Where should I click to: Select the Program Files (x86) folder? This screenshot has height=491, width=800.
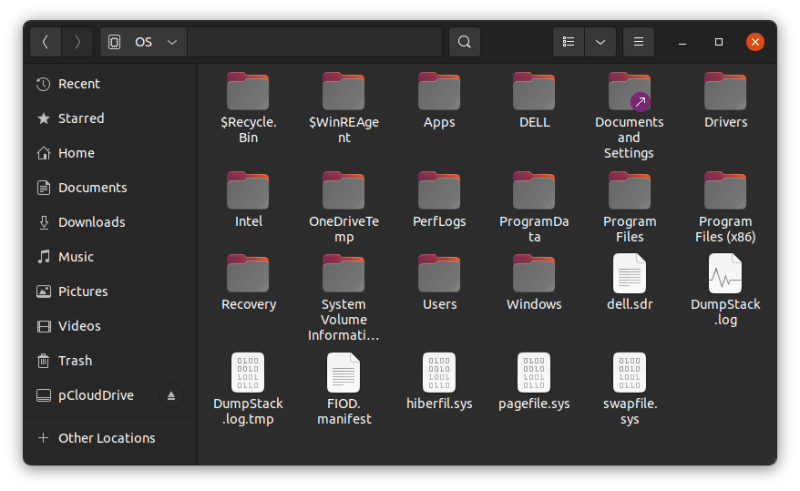tap(725, 208)
